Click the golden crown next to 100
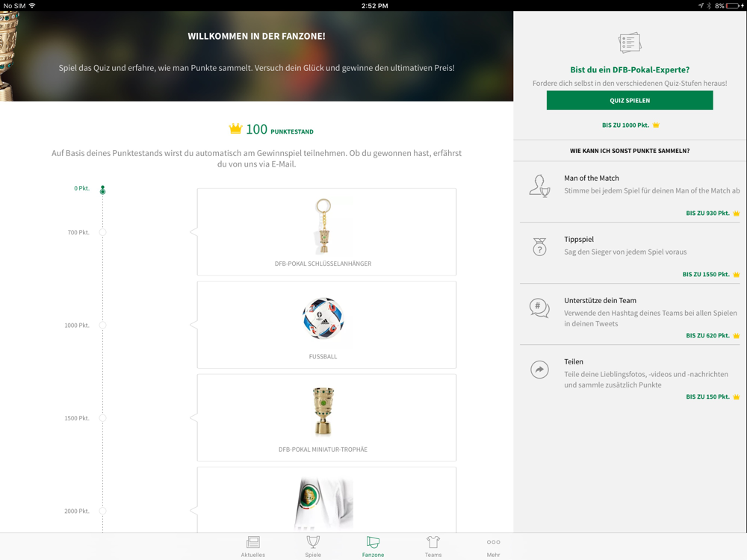The width and height of the screenshot is (747, 560). click(235, 128)
